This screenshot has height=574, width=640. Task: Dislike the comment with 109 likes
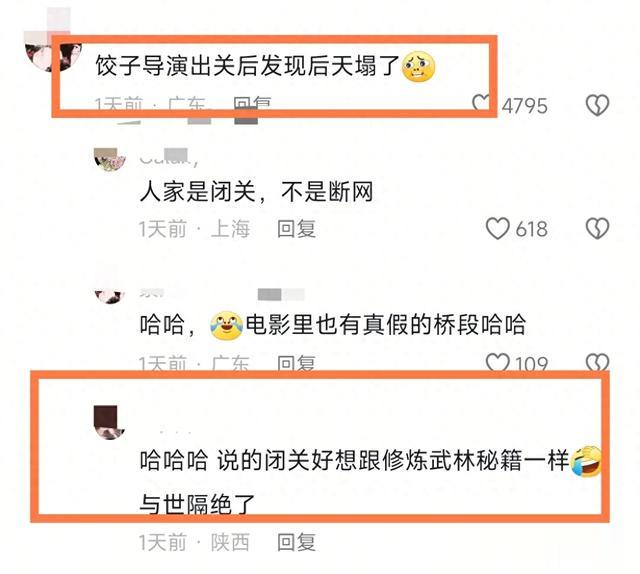pyautogui.click(x=598, y=362)
